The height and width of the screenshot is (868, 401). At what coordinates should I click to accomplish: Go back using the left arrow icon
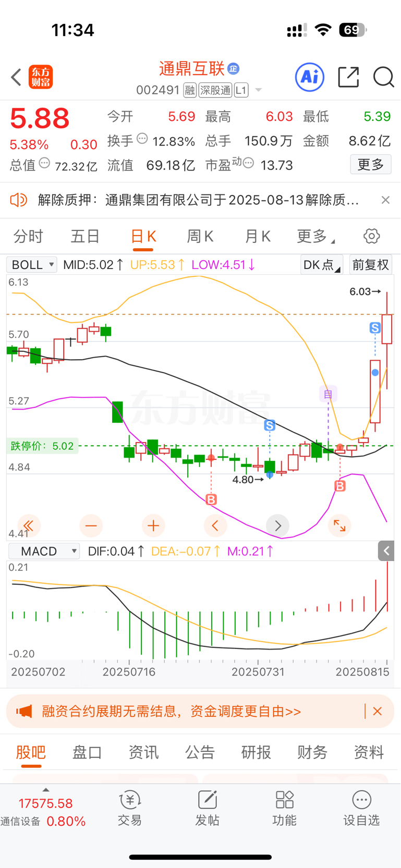(x=16, y=77)
